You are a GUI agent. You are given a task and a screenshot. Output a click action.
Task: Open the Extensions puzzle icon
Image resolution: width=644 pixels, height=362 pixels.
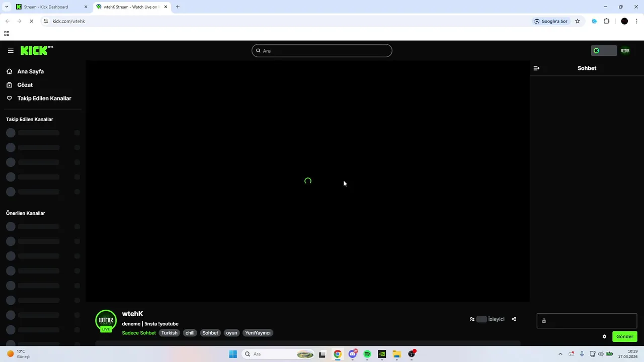pos(606,21)
